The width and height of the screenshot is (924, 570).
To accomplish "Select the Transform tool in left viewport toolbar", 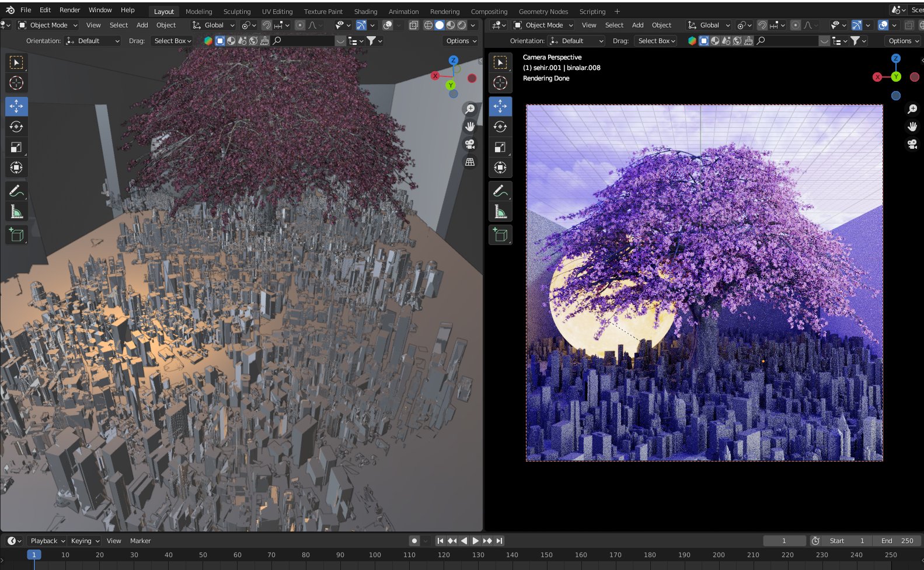I will pos(16,167).
